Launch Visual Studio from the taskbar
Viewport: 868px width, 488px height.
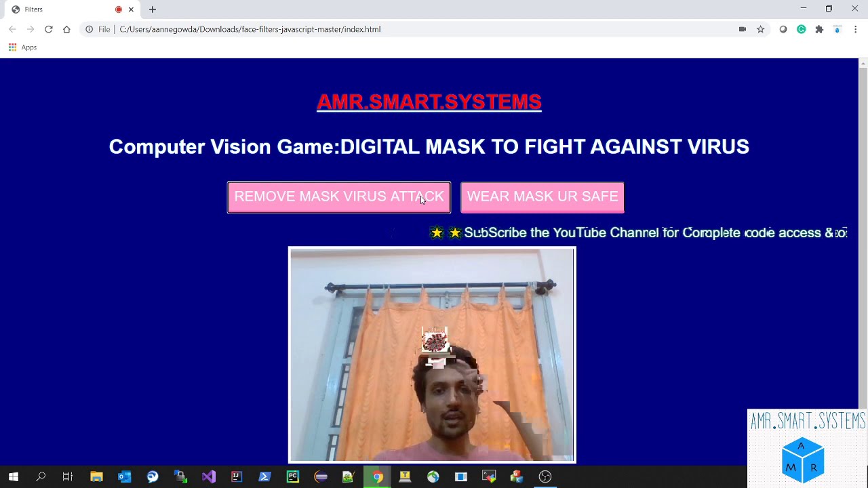[209, 476]
